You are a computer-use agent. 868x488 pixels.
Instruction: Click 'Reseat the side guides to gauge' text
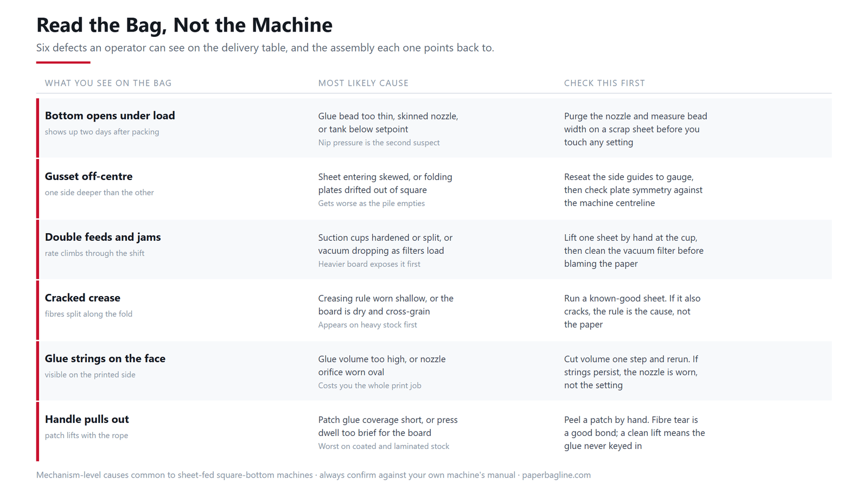pyautogui.click(x=629, y=177)
